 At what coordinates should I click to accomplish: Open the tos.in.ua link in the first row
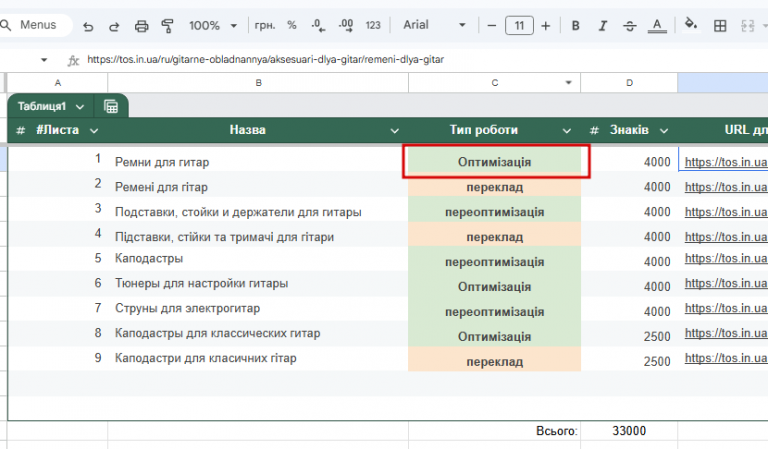pyautogui.click(x=725, y=162)
